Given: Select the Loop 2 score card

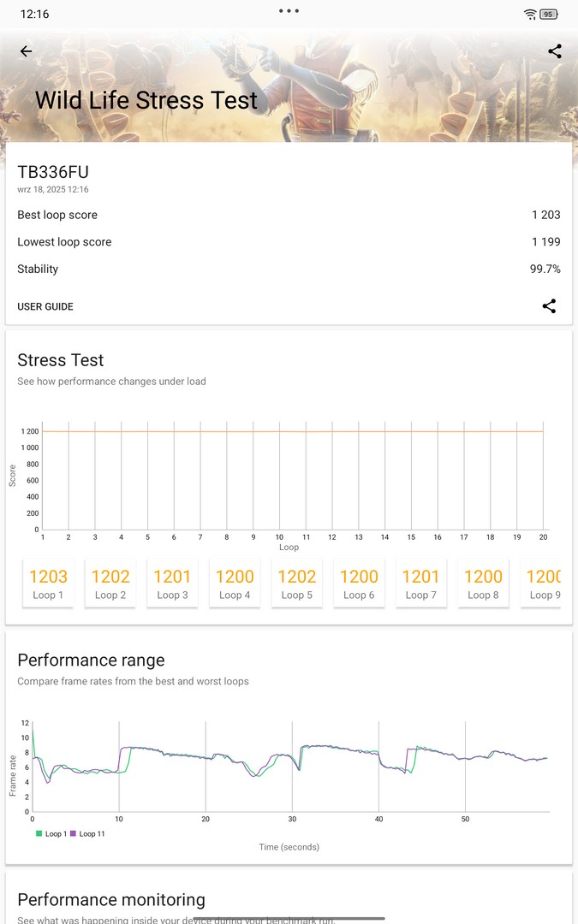Looking at the screenshot, I should pos(110,583).
